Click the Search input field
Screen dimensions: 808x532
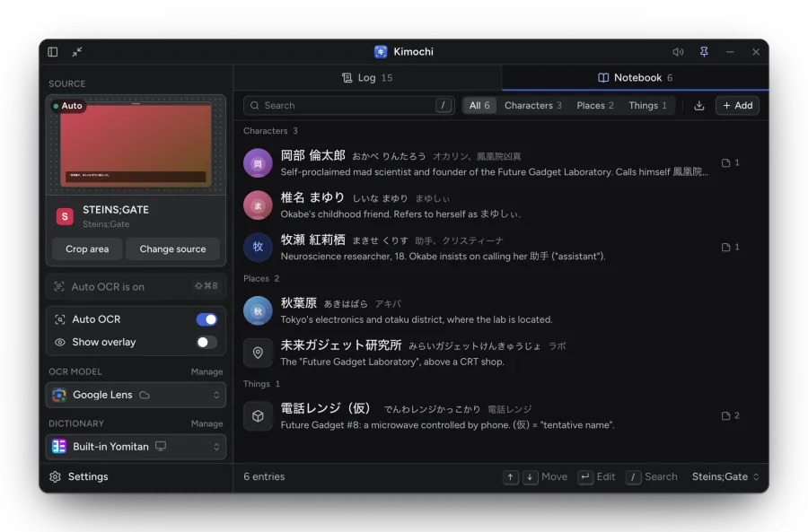[349, 106]
